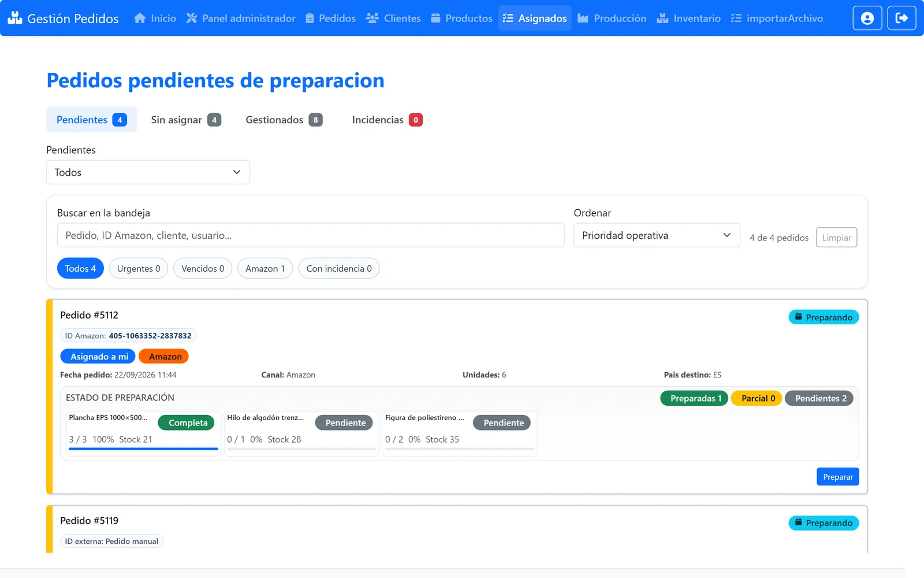Click the orange Amazon badge on Pedido #5112
924x578 pixels.
pos(163,357)
